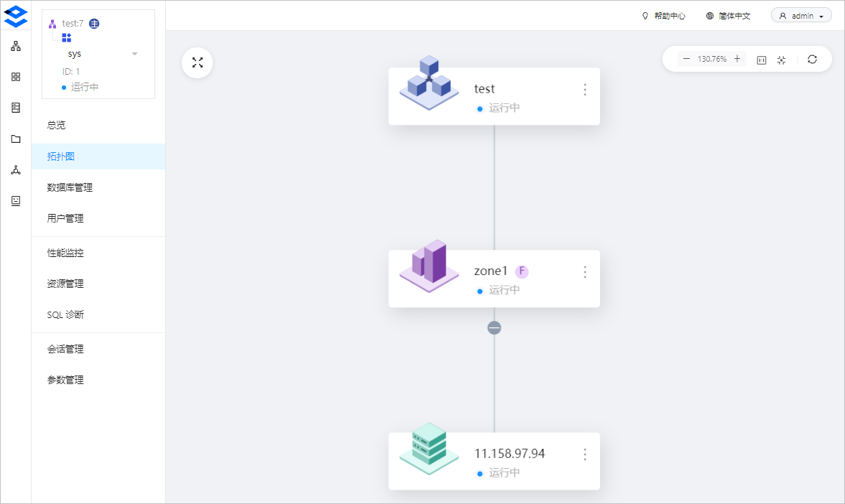Open 帮助中心 help center link
Screen dimensions: 845x504
[663, 16]
